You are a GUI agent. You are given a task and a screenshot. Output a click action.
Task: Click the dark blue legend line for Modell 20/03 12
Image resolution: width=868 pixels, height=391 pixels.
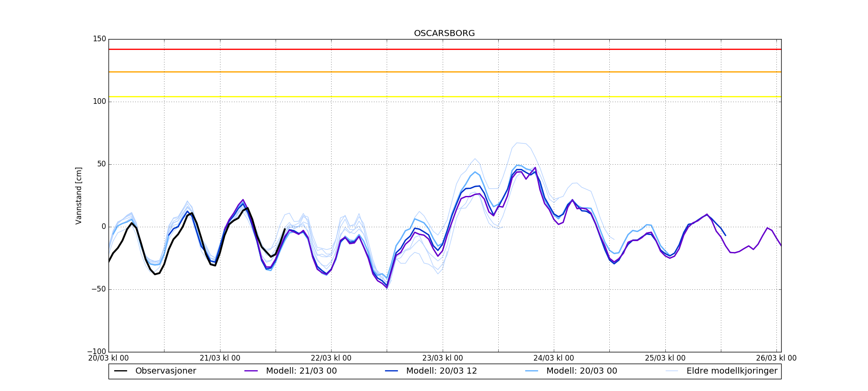click(391, 371)
